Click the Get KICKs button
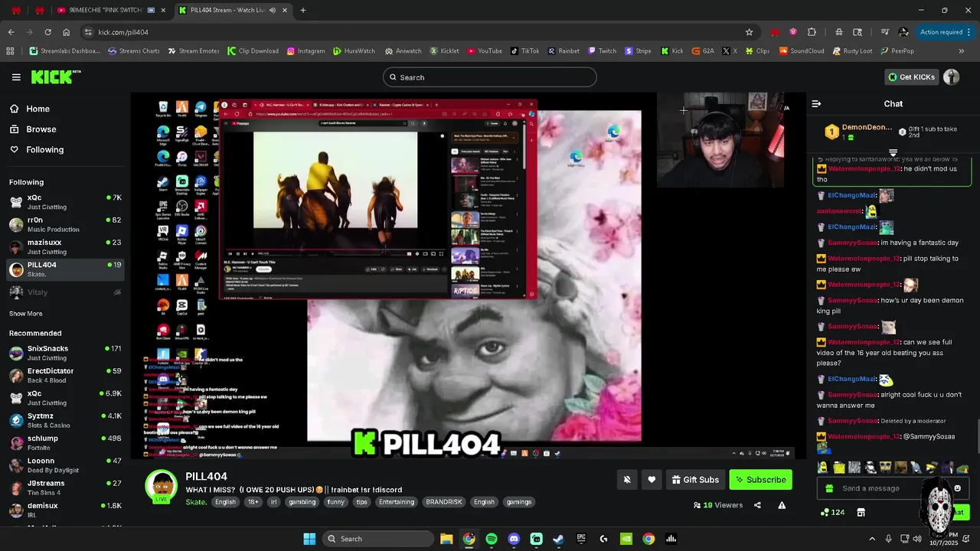This screenshot has height=551, width=980. [x=911, y=77]
